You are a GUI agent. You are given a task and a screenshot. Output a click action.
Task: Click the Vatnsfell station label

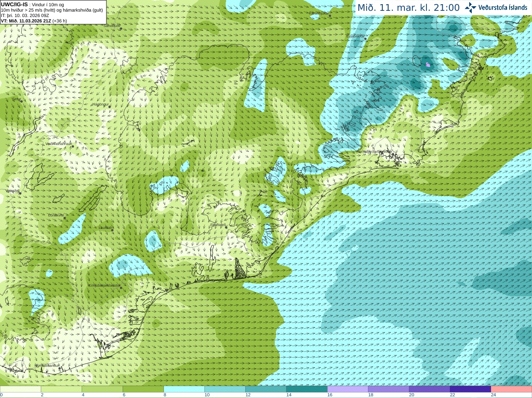[x=12, y=191]
